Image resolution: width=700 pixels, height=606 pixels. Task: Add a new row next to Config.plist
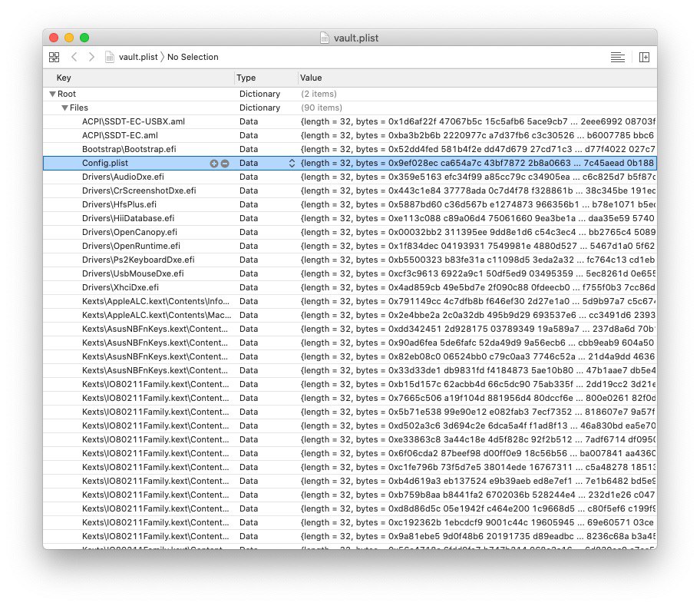(214, 164)
